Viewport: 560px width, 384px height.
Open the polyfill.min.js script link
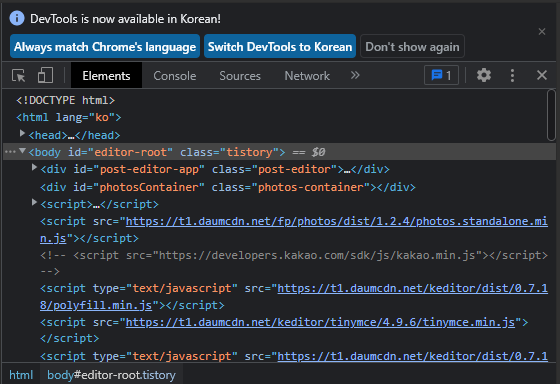[x=293, y=296]
